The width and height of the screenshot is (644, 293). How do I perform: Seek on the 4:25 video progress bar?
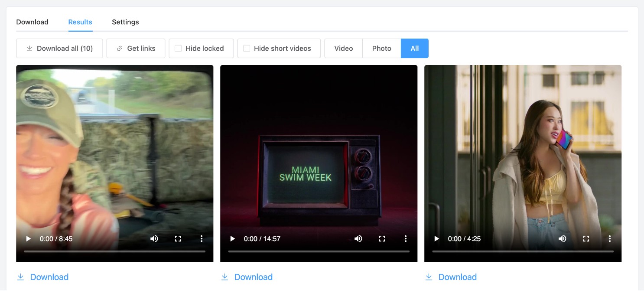tap(523, 251)
